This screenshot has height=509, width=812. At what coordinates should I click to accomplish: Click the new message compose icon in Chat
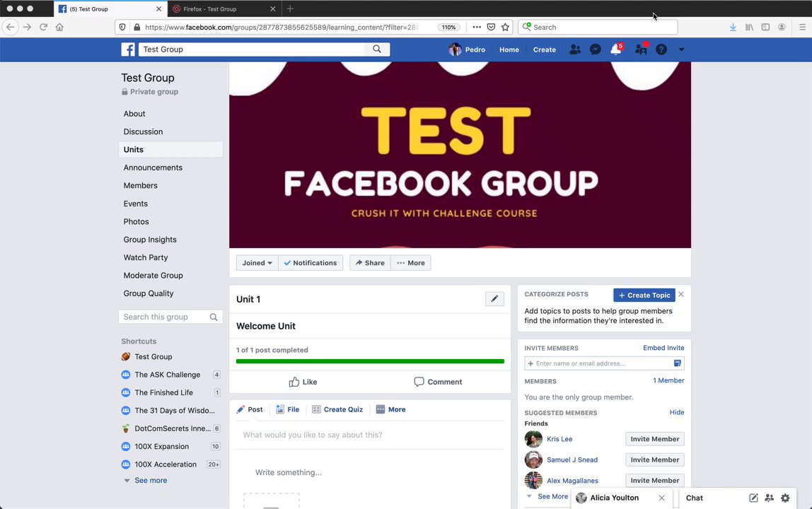pos(753,498)
